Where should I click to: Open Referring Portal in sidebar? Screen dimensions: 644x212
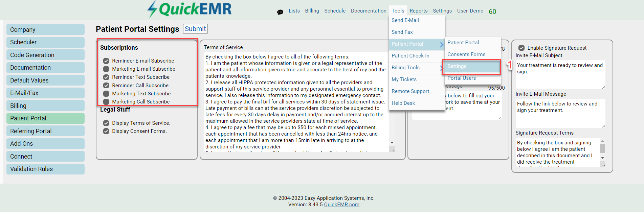click(45, 131)
